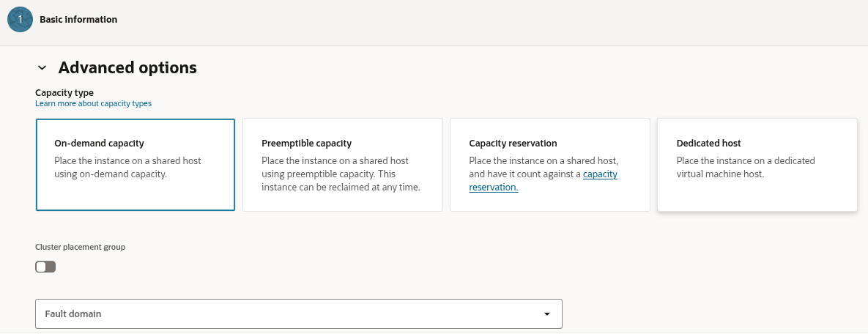Click the On-demand capacity description text
This screenshot has height=334, width=868.
click(127, 167)
